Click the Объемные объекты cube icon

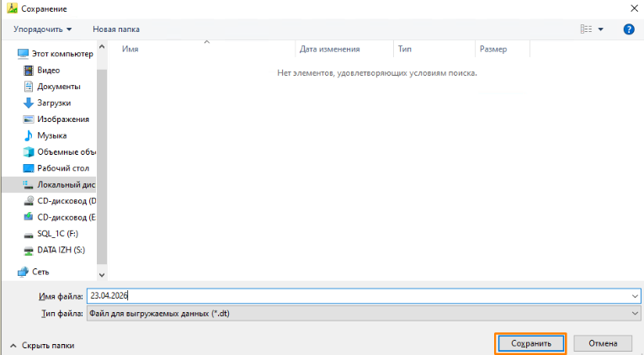click(x=29, y=152)
